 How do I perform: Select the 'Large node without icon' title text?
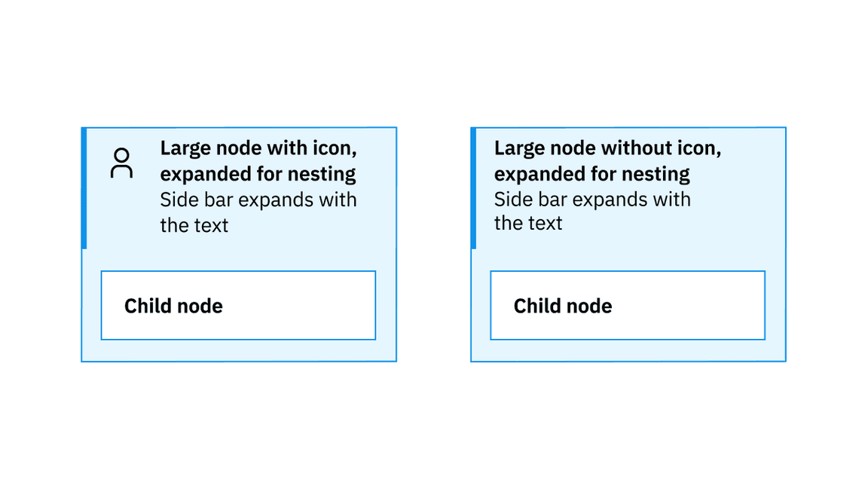coord(607,148)
